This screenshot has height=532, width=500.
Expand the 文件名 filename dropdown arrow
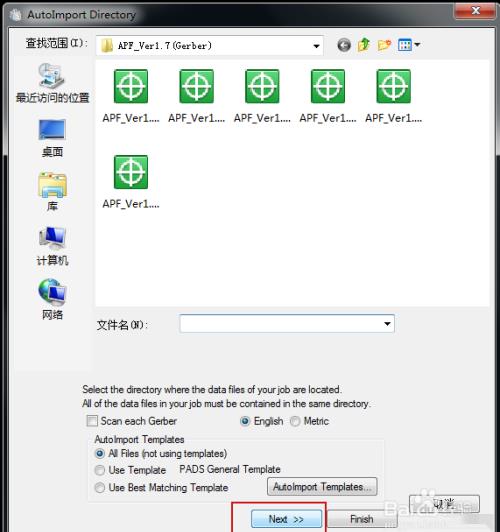(387, 324)
